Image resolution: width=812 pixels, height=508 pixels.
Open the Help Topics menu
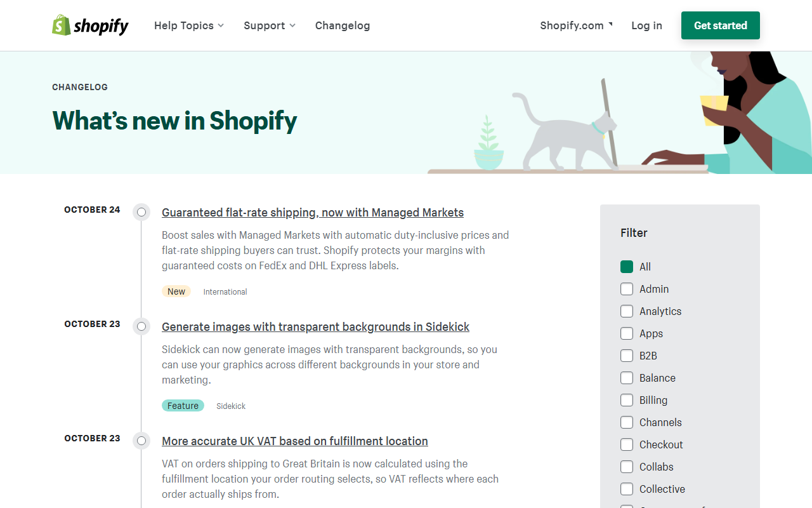click(189, 25)
